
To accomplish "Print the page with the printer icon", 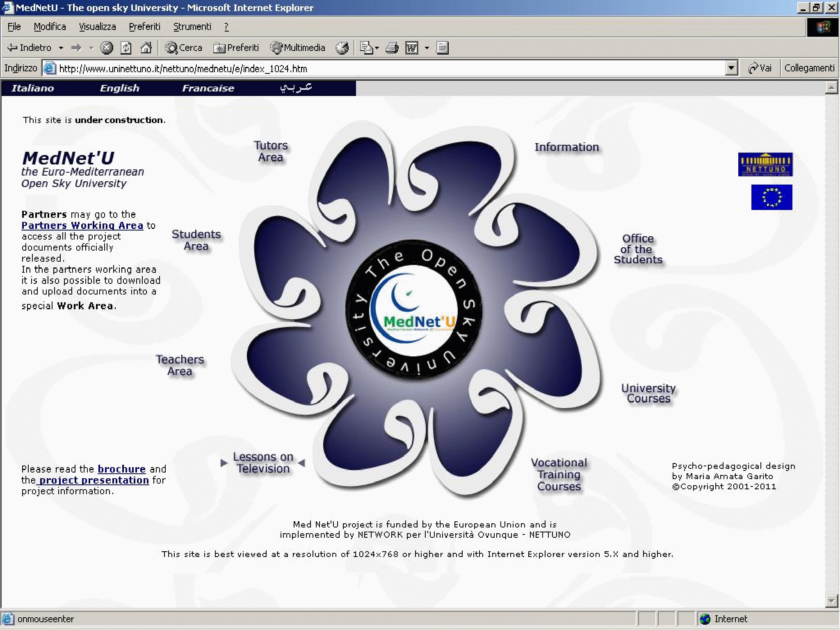I will 392,48.
